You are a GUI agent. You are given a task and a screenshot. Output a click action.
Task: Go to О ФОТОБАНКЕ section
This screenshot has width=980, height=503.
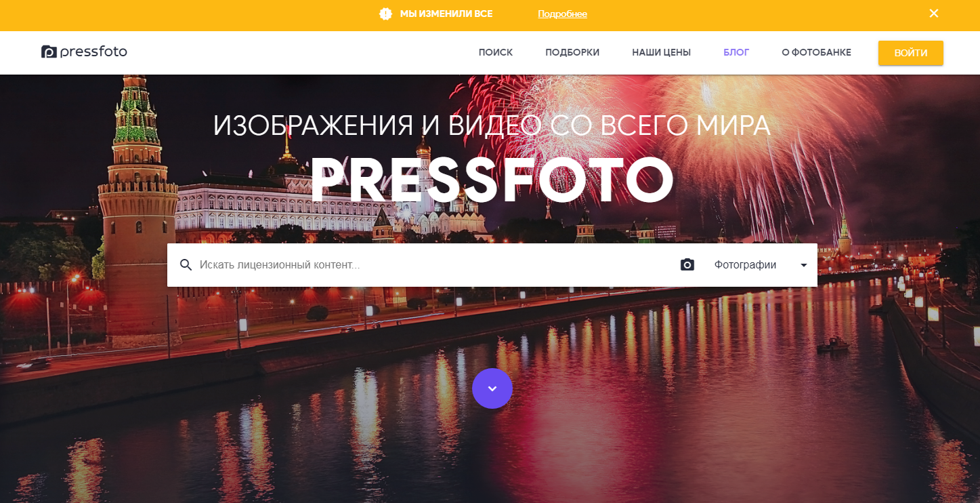click(x=815, y=52)
